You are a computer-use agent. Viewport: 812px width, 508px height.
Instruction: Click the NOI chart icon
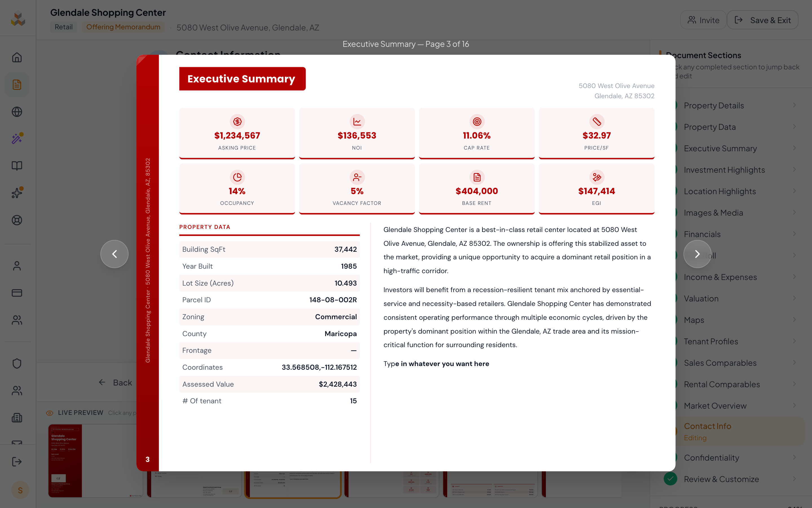click(x=357, y=122)
